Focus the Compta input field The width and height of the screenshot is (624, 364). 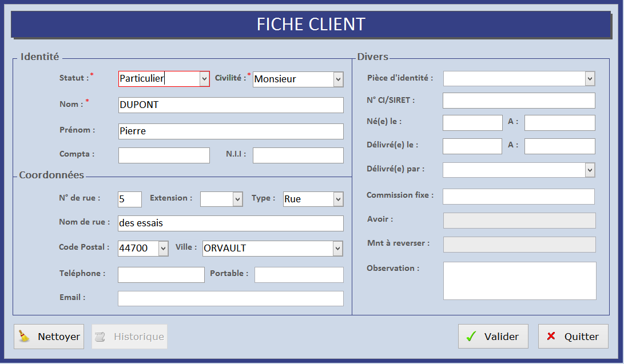(164, 155)
